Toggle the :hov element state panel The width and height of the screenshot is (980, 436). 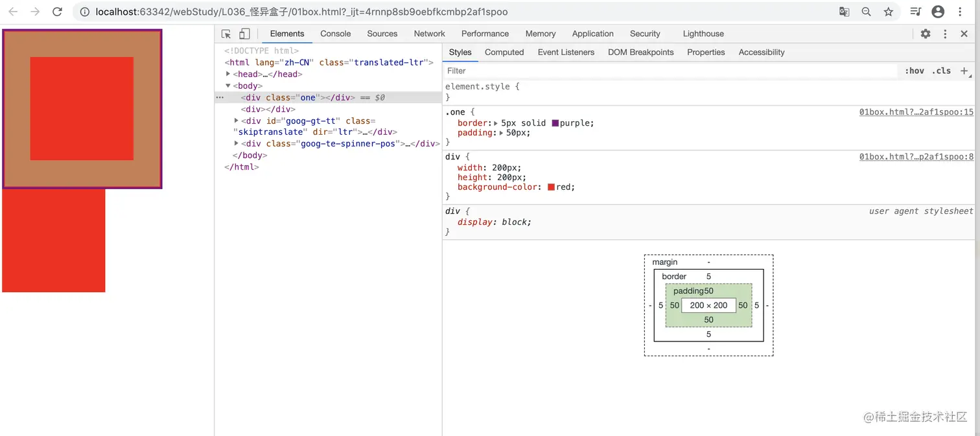[915, 71]
